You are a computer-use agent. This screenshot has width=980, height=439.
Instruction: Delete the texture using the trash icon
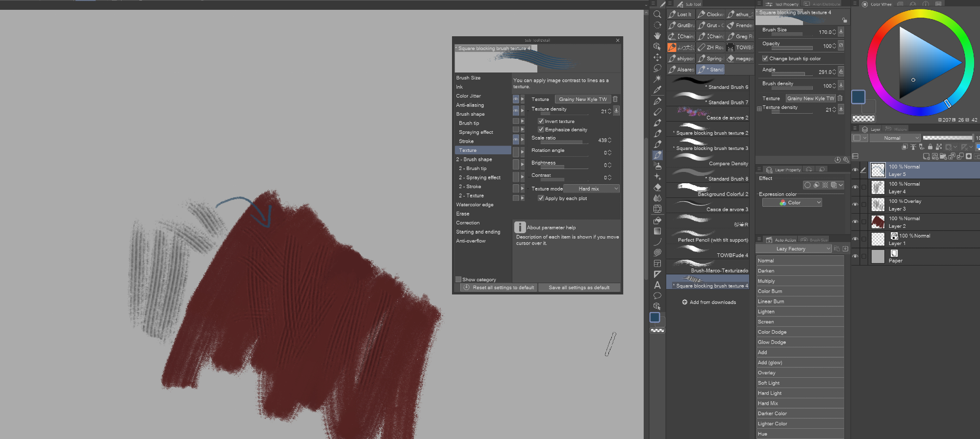(615, 99)
